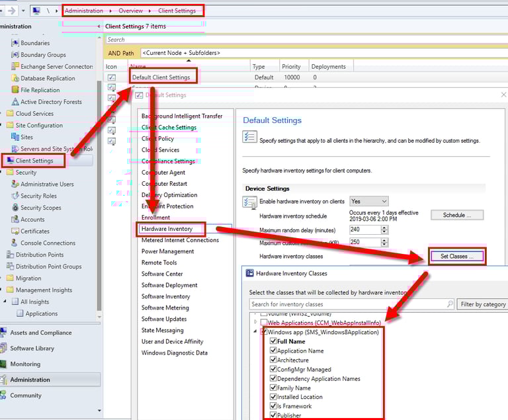Click the navigation tree vertical scrollbar
508x420 pixels.
99,194
